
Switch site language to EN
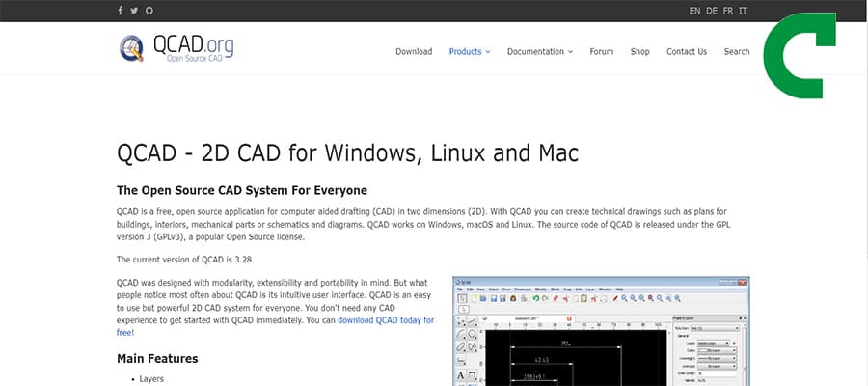click(694, 11)
